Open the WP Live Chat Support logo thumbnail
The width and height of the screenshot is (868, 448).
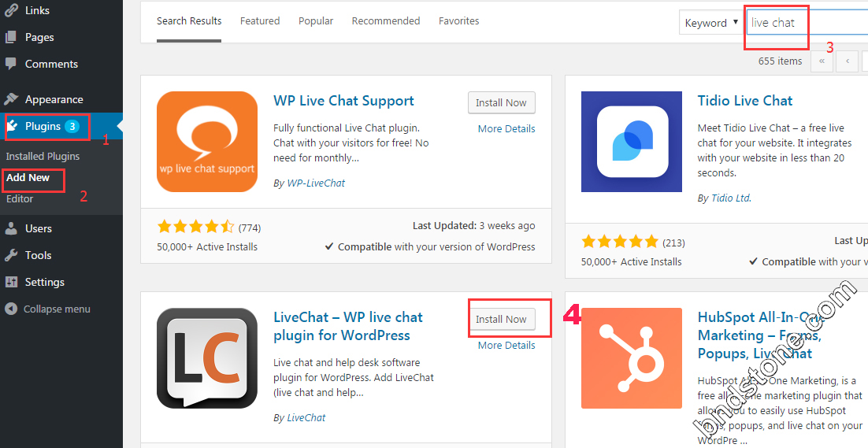pyautogui.click(x=207, y=142)
